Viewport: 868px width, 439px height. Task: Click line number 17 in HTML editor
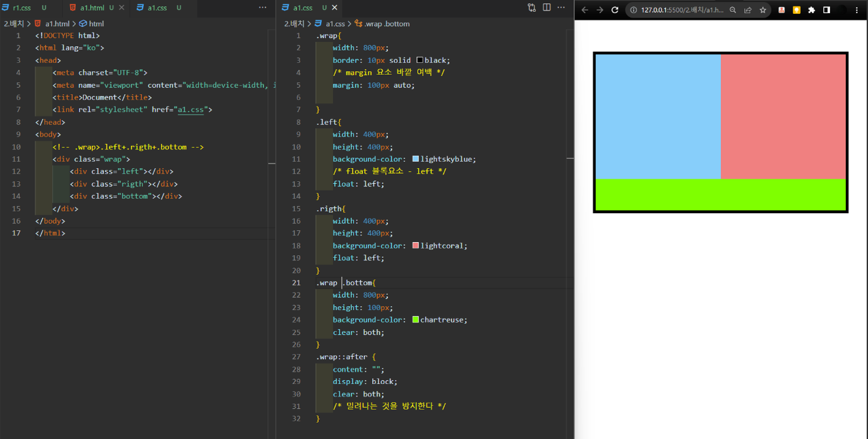16,233
